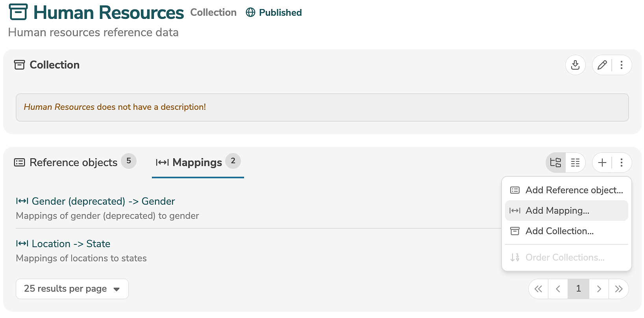Open Gender (deprecated) -> Gender mapping
The width and height of the screenshot is (644, 318).
click(103, 201)
